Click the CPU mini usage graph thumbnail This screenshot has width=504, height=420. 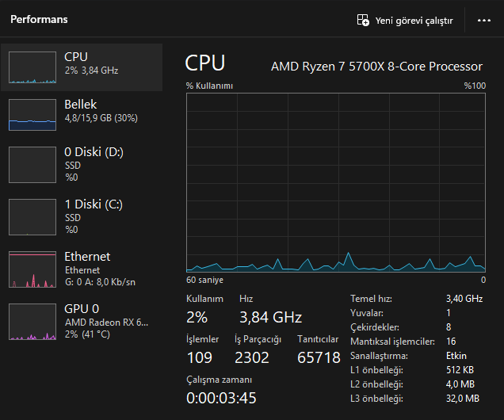[32, 67]
